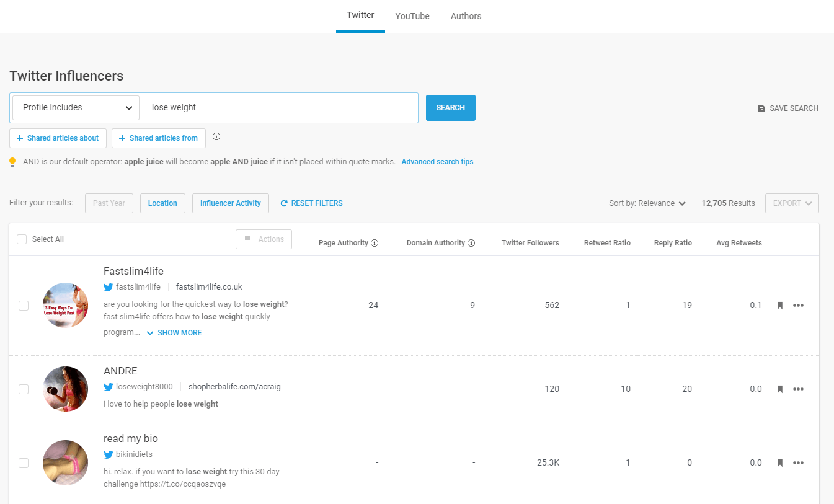Check the Fastslim4life row checkbox
Image resolution: width=834 pixels, height=504 pixels.
pyautogui.click(x=24, y=306)
